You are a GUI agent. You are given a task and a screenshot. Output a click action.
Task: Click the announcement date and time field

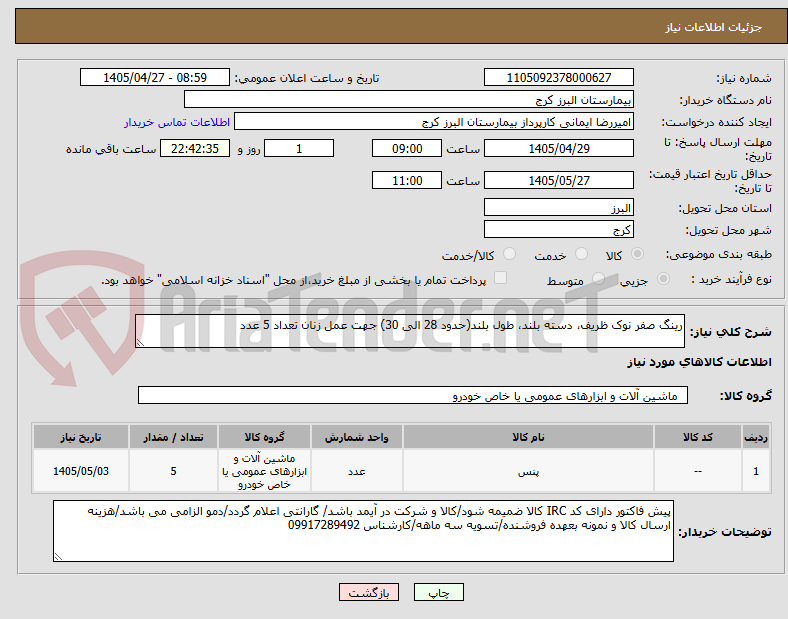pyautogui.click(x=155, y=78)
